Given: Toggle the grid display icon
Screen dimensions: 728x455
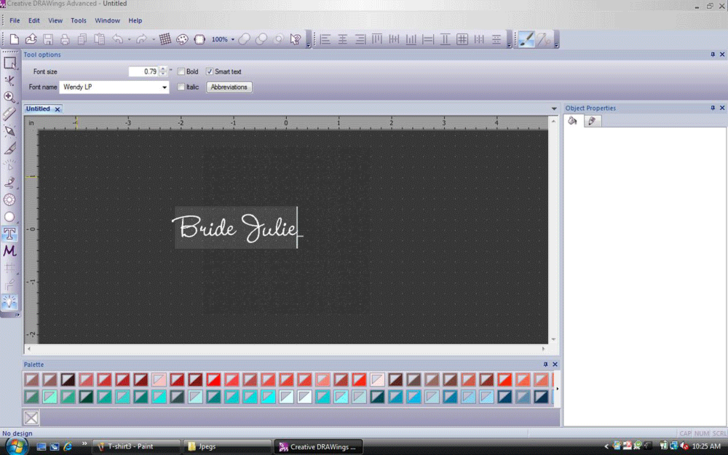Looking at the screenshot, I should [x=165, y=40].
